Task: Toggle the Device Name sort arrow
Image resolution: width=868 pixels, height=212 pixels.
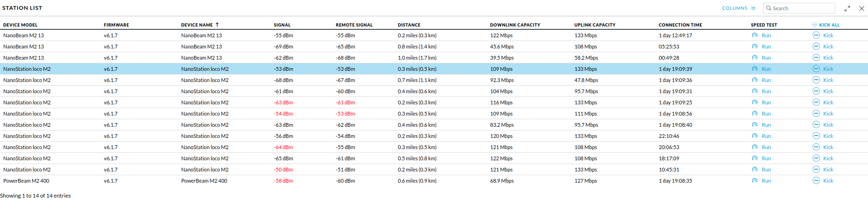Action: point(217,25)
